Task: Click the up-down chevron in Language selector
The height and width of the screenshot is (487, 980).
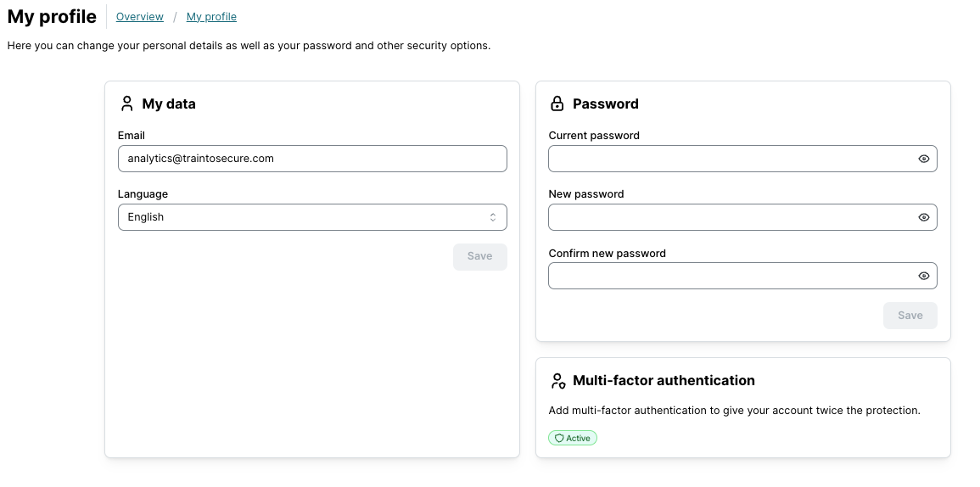Action: coord(492,217)
